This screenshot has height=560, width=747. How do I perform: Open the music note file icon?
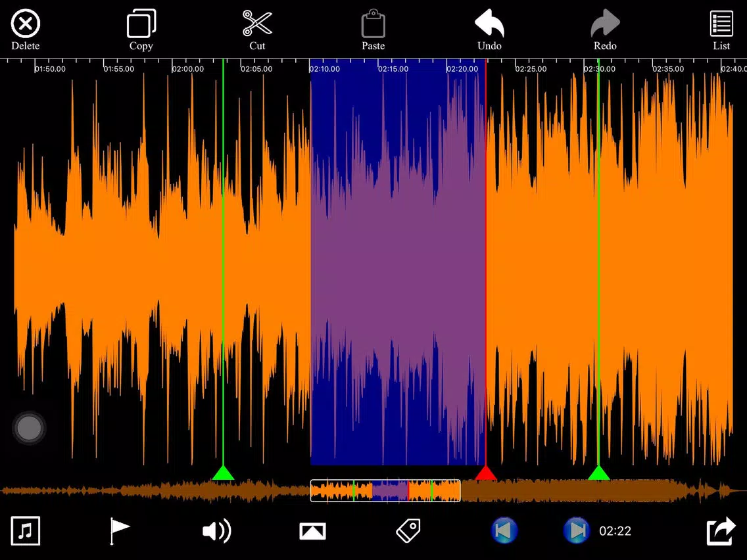25,530
